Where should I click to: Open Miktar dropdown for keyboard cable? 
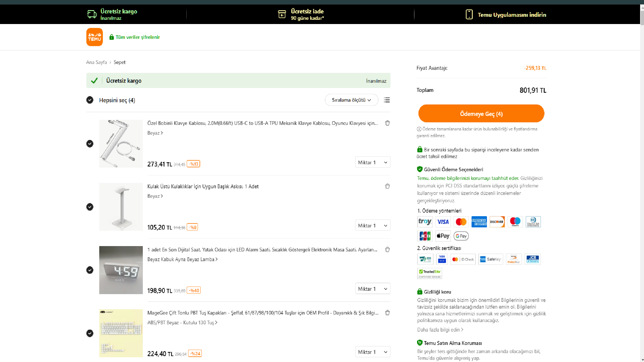(x=373, y=162)
